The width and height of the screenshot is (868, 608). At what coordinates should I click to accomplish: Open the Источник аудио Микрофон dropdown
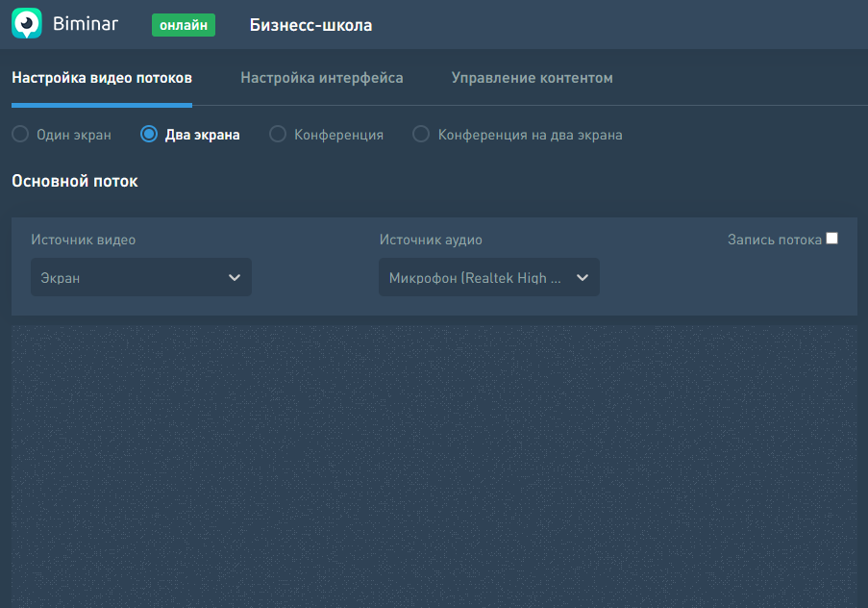(489, 277)
